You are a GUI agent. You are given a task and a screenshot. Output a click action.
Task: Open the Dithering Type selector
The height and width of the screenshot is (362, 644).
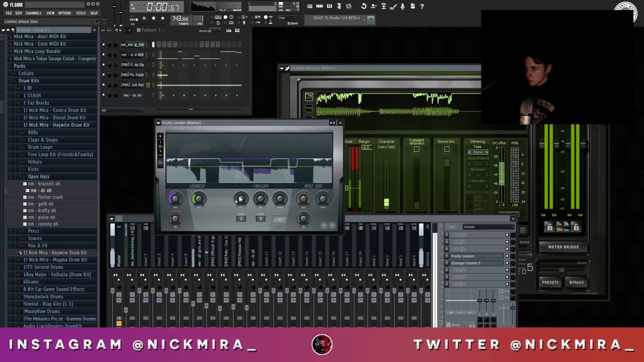[x=478, y=152]
